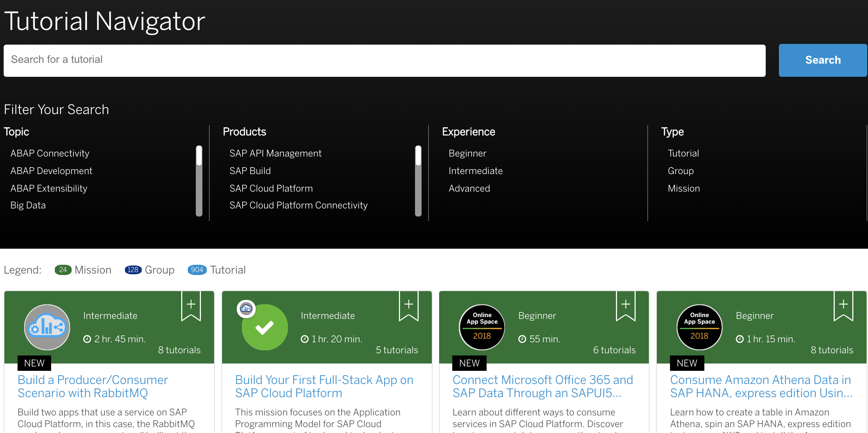868x433 pixels.
Task: Click the 128 Group legend badge
Action: pyautogui.click(x=133, y=270)
